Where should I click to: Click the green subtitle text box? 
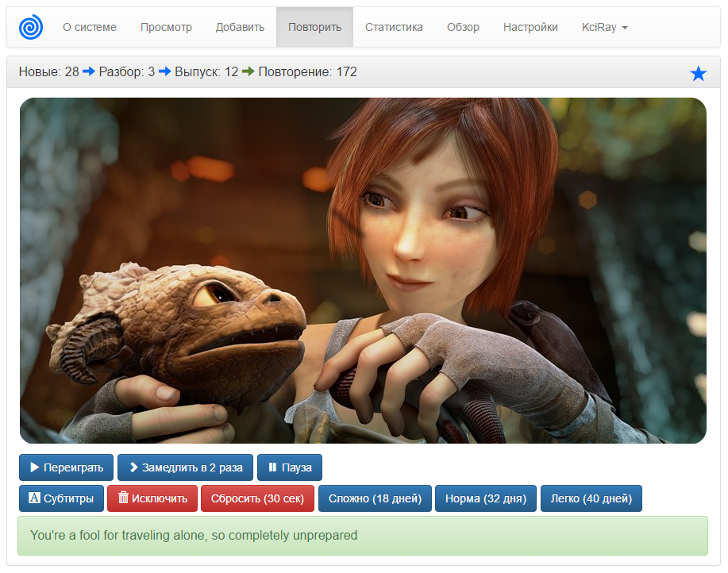point(363,536)
